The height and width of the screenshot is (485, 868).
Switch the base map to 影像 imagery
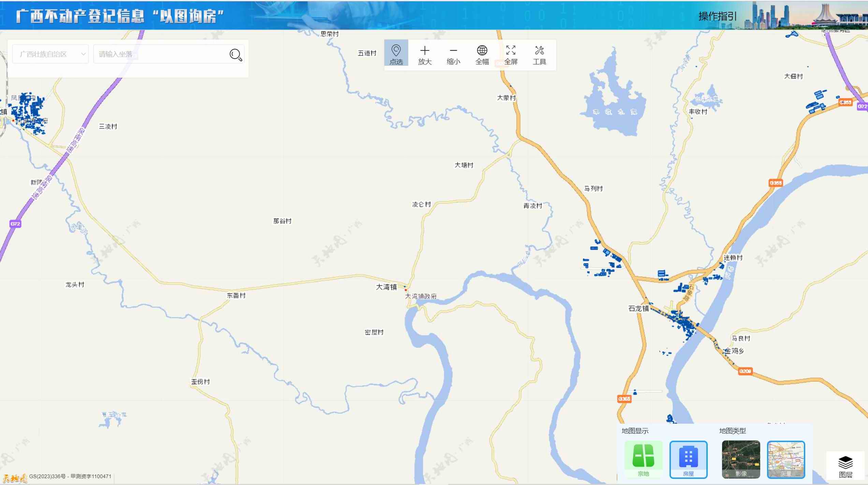741,459
